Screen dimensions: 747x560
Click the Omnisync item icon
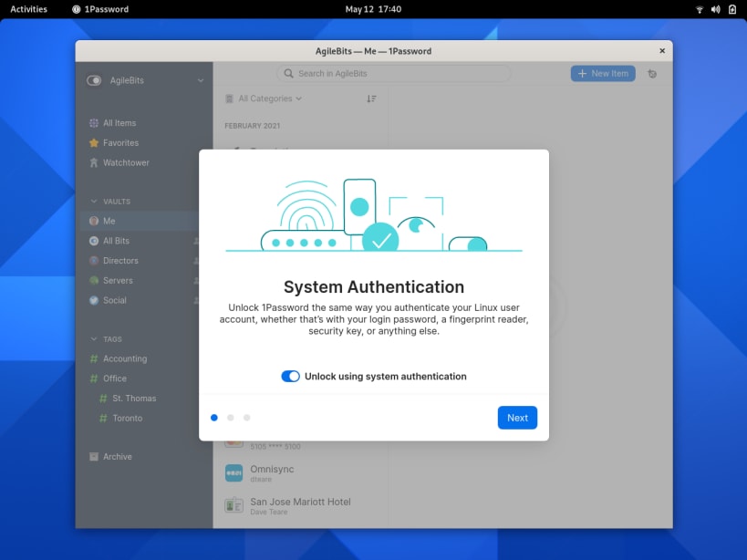(x=233, y=472)
